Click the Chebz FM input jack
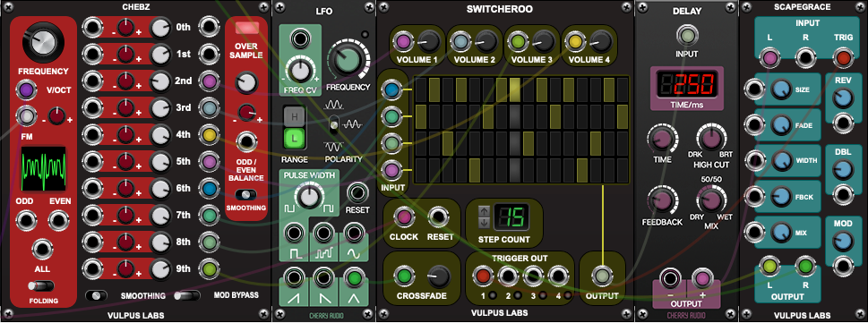 tap(25, 116)
